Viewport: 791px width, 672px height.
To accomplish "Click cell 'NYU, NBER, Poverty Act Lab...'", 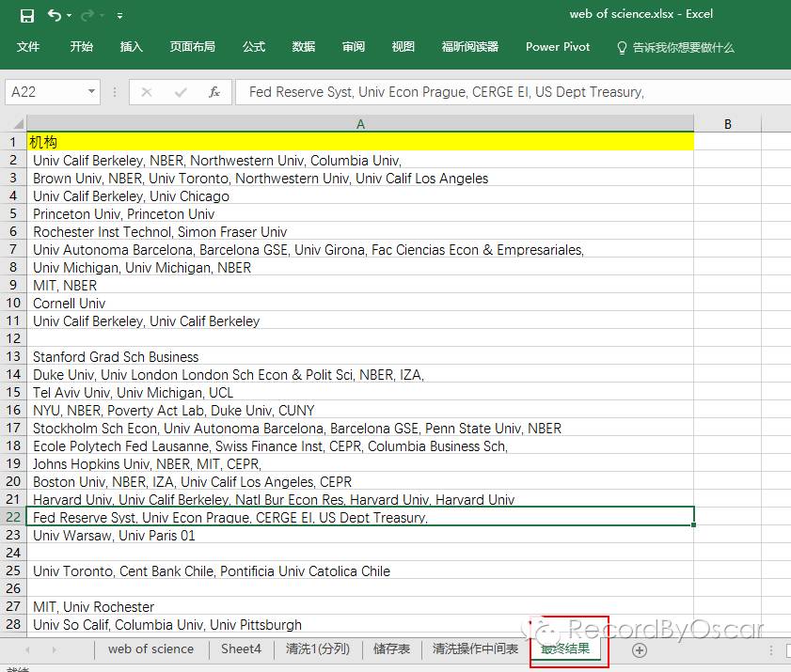I will click(x=360, y=411).
